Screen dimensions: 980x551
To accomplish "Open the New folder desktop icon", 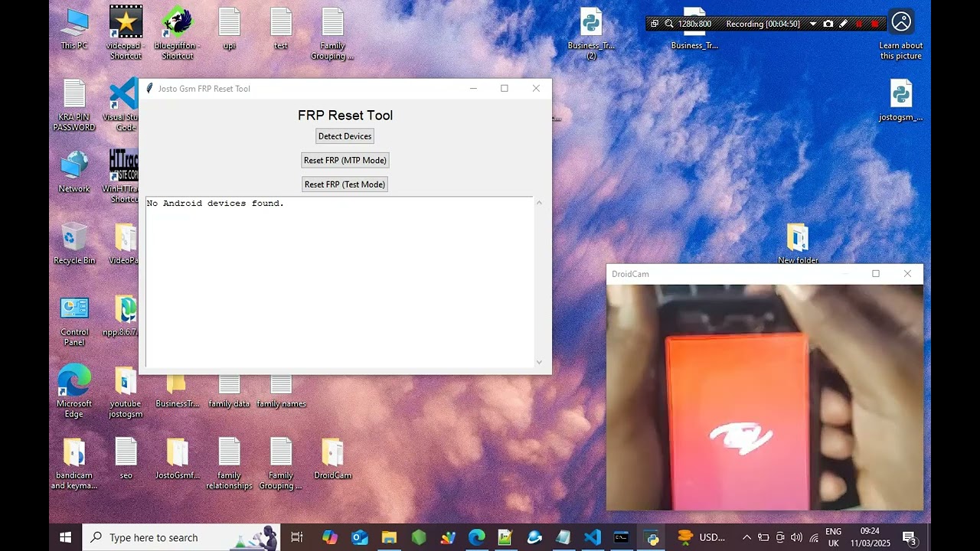I will (x=798, y=243).
